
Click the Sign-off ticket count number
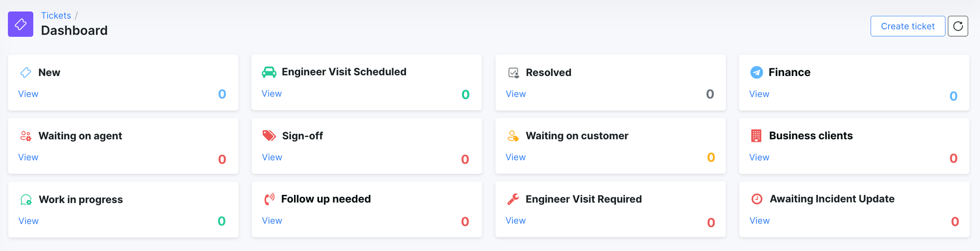[x=465, y=159]
